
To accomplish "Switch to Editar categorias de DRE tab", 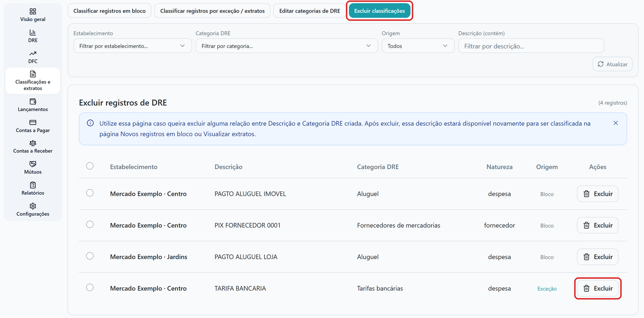I will coord(310,11).
